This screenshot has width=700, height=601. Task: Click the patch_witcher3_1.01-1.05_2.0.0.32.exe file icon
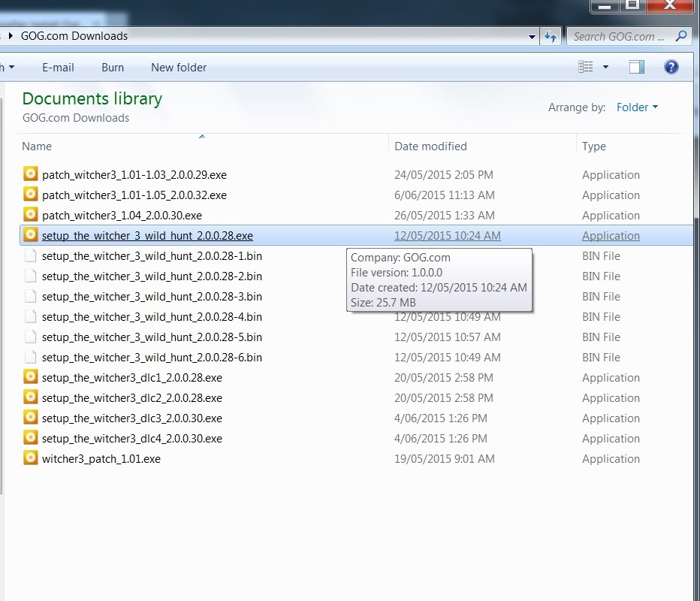click(x=30, y=195)
